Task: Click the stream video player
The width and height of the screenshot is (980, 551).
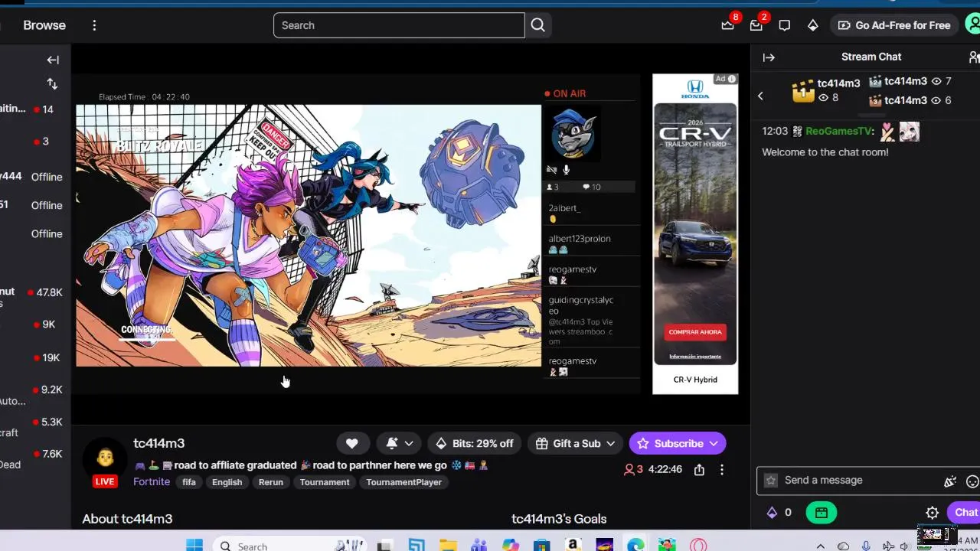Action: [309, 236]
